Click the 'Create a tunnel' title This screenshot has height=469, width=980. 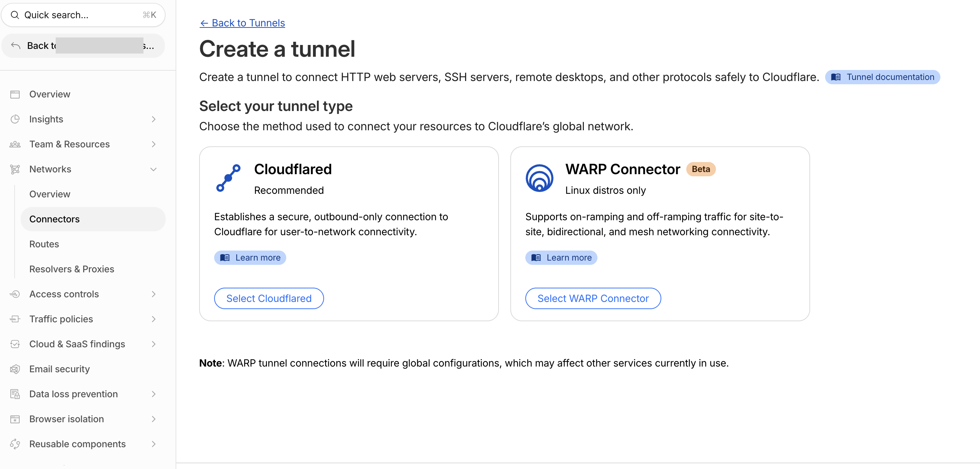click(277, 49)
